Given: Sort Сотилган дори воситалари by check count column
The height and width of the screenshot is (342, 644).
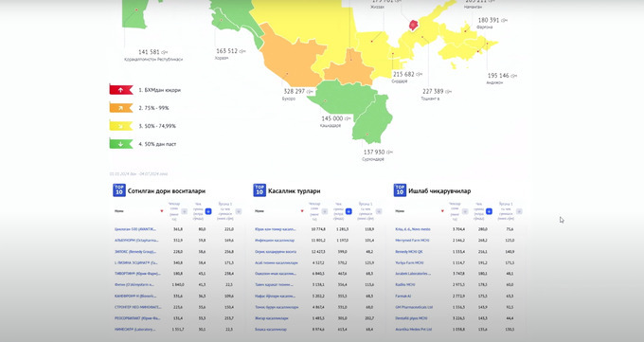Looking at the screenshot, I should coord(184,211).
